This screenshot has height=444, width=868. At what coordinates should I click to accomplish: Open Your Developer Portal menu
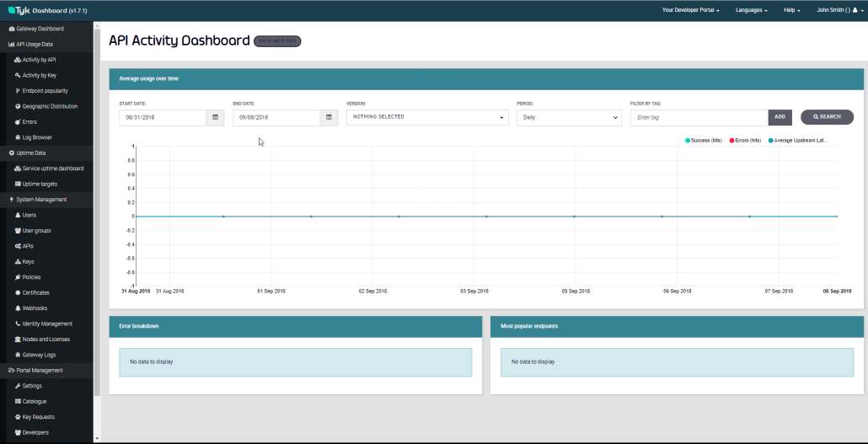pos(690,10)
